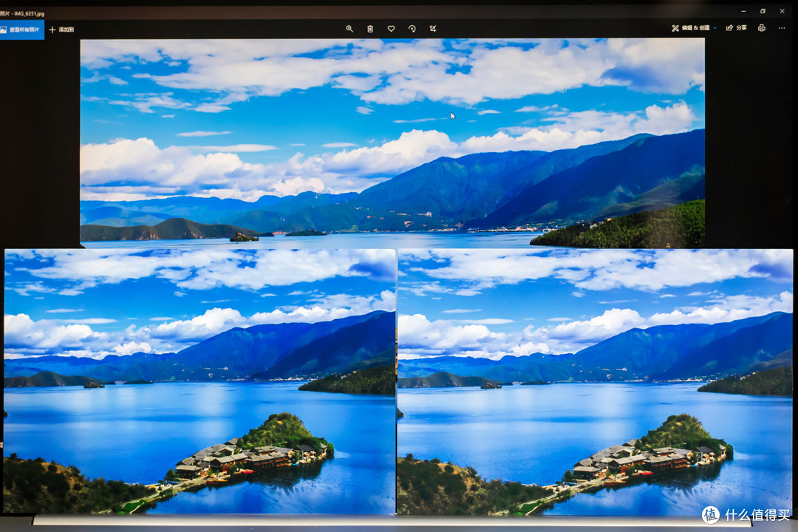Click the bottom-right island lake photo
This screenshot has width=798, height=532.
pos(595,381)
